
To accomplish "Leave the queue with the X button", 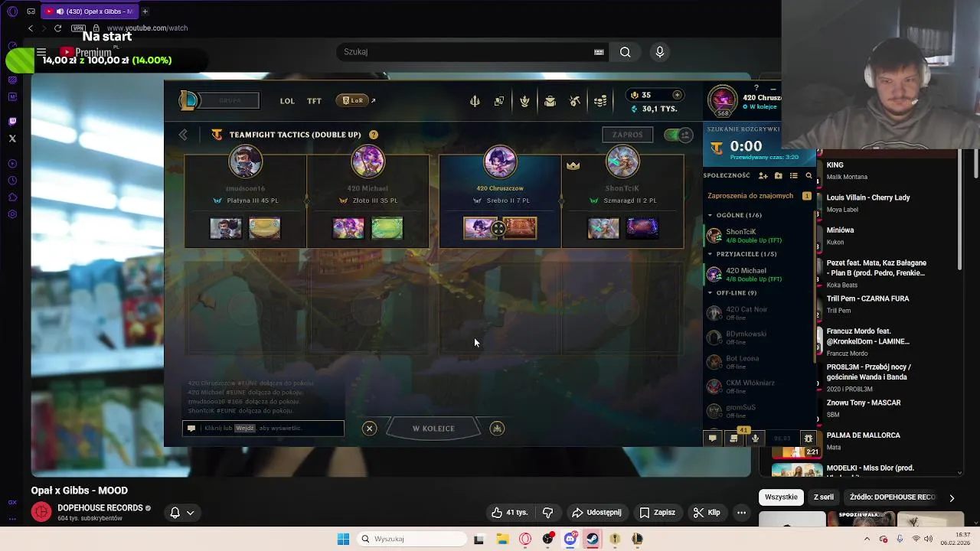I will [x=369, y=429].
